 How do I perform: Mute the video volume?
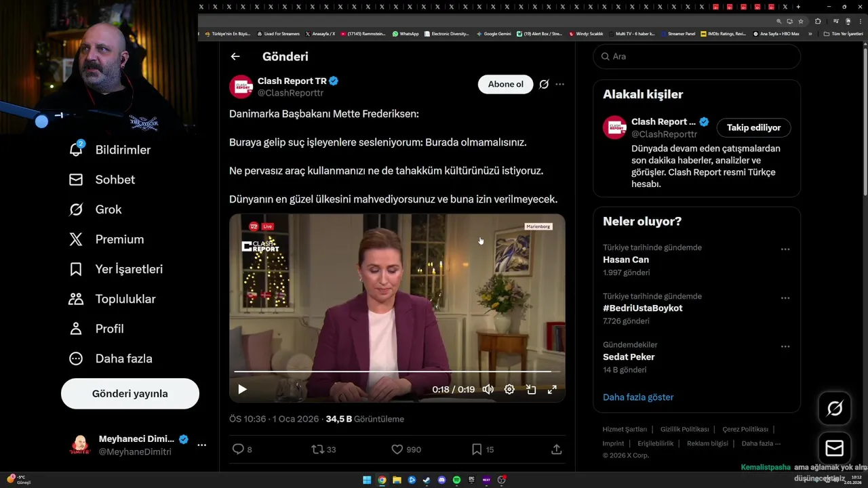coord(488,389)
